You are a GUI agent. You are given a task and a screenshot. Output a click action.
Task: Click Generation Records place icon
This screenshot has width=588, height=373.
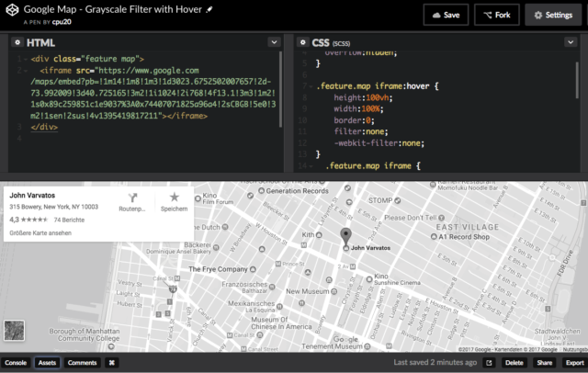pos(261,191)
